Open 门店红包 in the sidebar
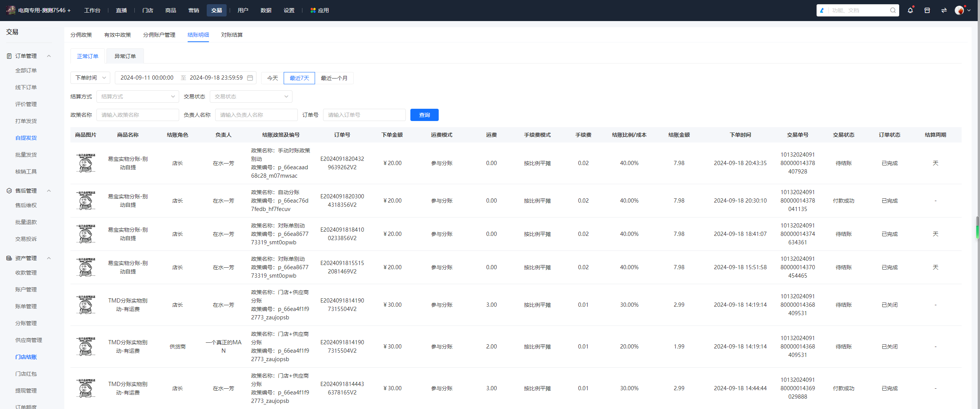This screenshot has width=980, height=409. [x=26, y=374]
